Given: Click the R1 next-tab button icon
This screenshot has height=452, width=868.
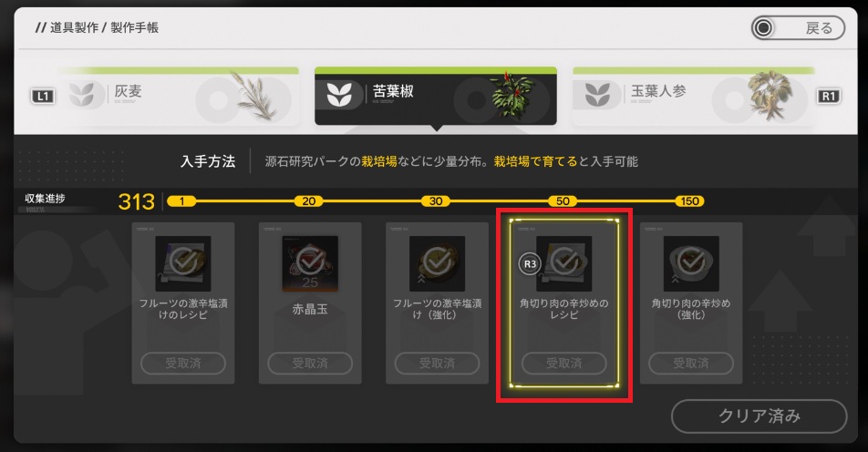Looking at the screenshot, I should [x=828, y=97].
